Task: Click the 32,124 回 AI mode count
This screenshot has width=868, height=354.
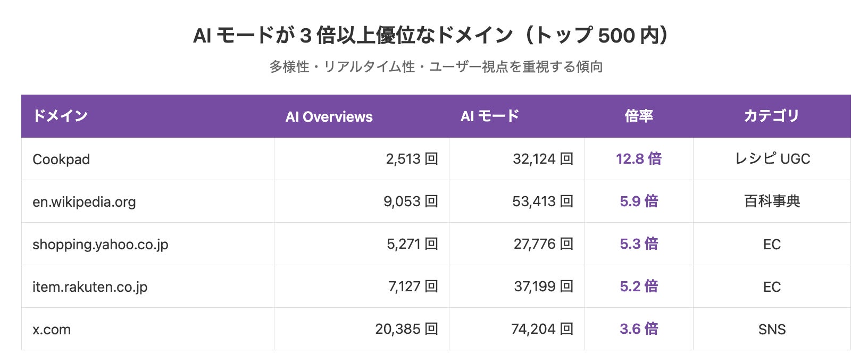Action: click(542, 158)
